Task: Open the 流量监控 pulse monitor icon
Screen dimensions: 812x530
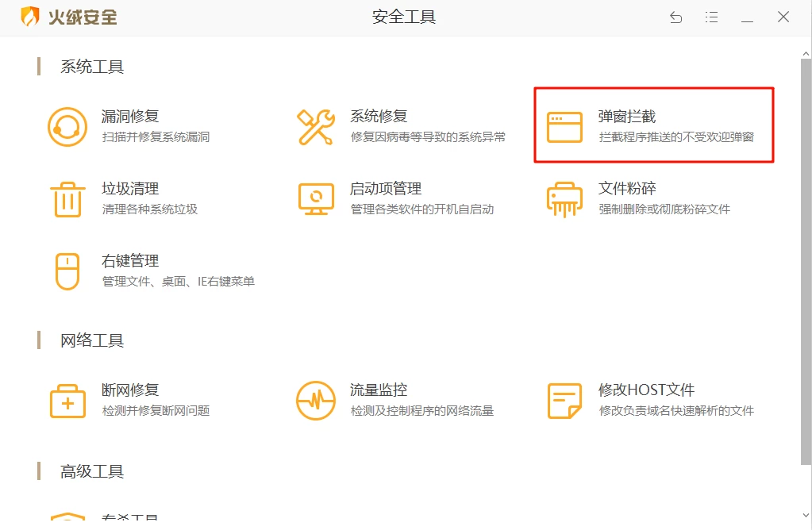Action: [x=316, y=401]
